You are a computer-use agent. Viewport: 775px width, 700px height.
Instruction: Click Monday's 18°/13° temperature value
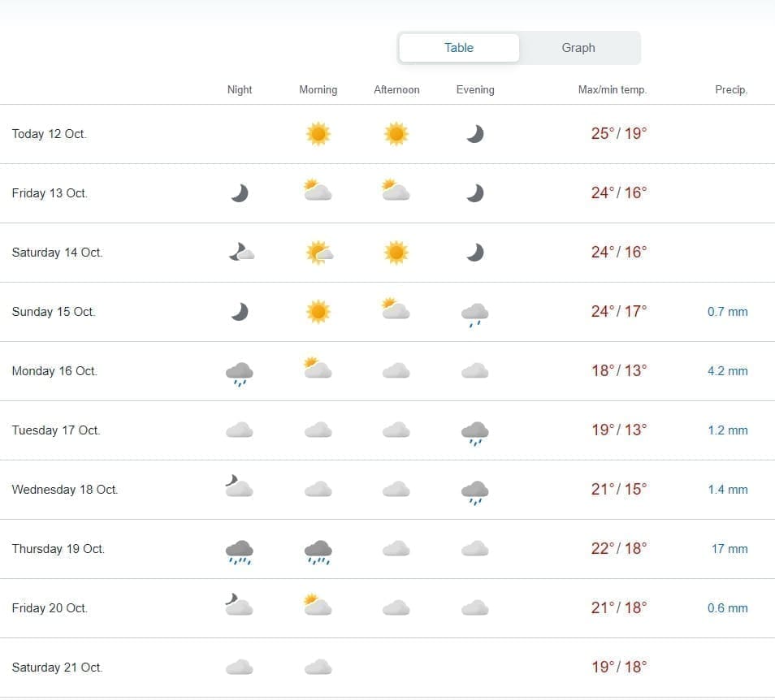tap(618, 371)
